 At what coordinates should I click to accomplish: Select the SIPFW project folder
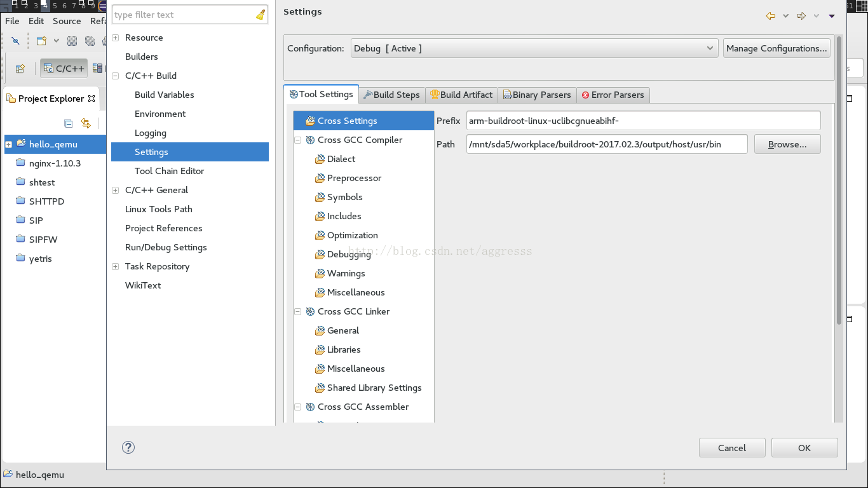[x=43, y=240]
